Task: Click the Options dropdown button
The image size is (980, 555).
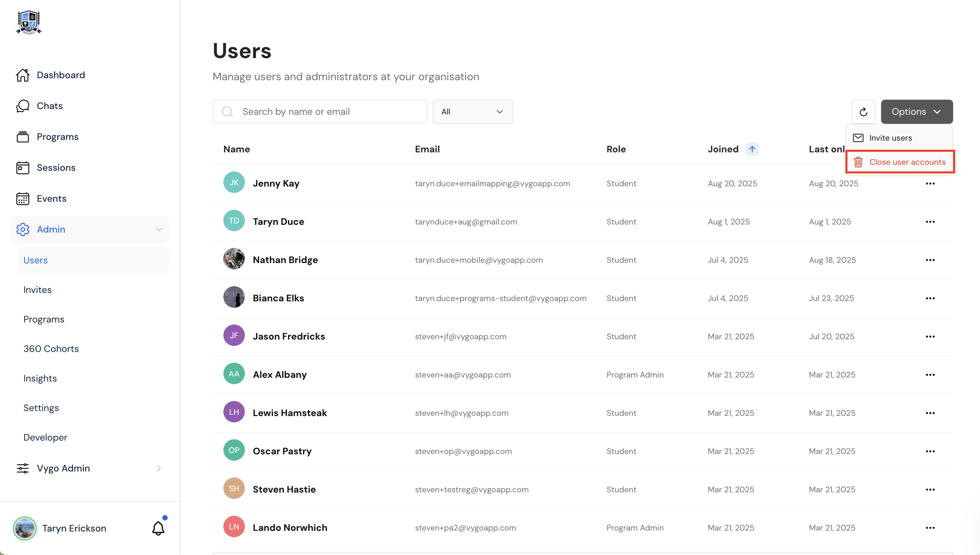Action: [x=916, y=112]
